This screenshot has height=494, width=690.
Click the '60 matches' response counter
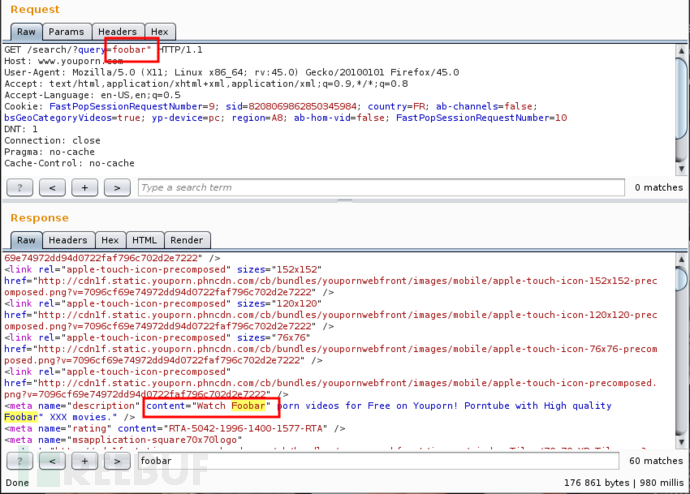tap(656, 461)
